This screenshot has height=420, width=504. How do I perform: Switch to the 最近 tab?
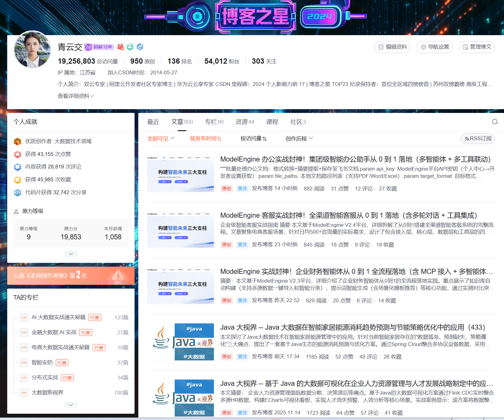[153, 122]
